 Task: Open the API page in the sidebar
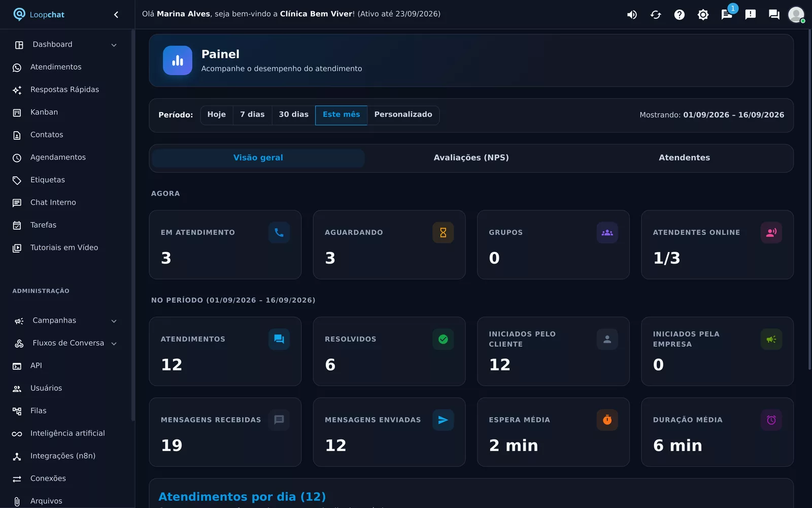point(66,366)
